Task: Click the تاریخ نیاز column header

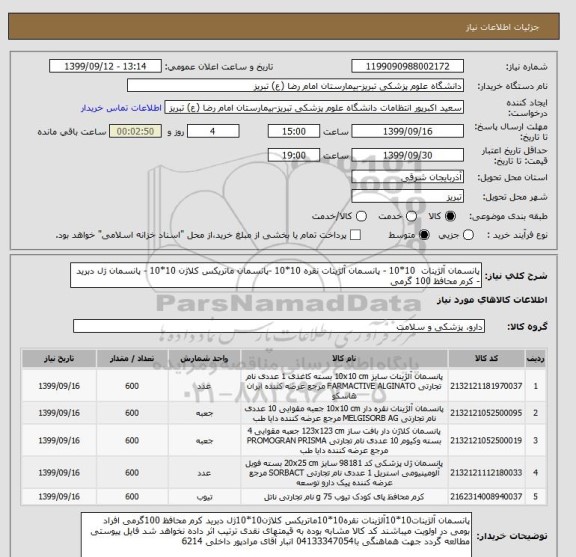Action: [x=59, y=359]
